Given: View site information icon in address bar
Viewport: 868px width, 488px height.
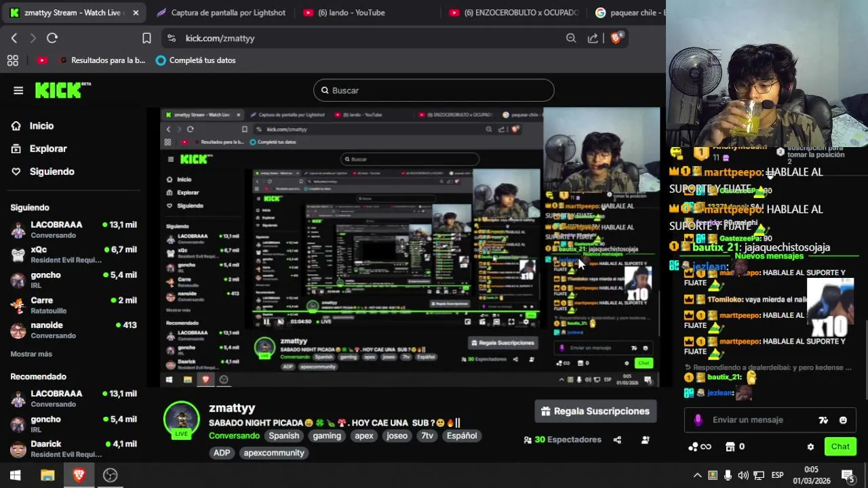Looking at the screenshot, I should pos(172,38).
